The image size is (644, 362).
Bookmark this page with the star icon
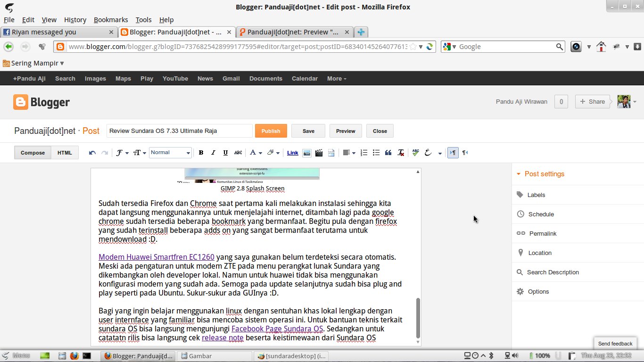click(413, 47)
